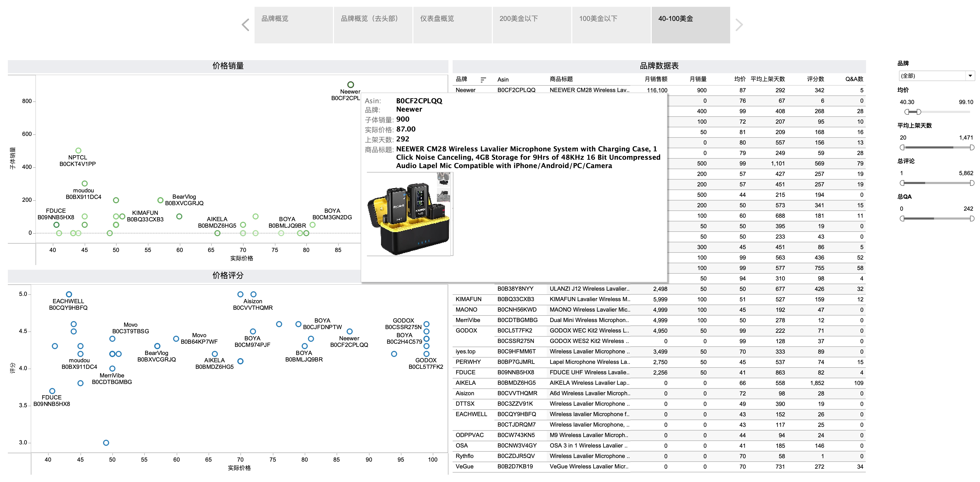This screenshot has width=980, height=482.
Task: Select the PERWHY brand cell
Action: (x=468, y=362)
